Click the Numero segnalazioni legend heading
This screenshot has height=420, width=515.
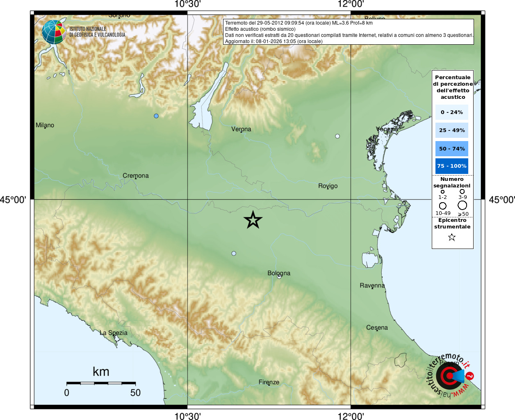tap(452, 183)
